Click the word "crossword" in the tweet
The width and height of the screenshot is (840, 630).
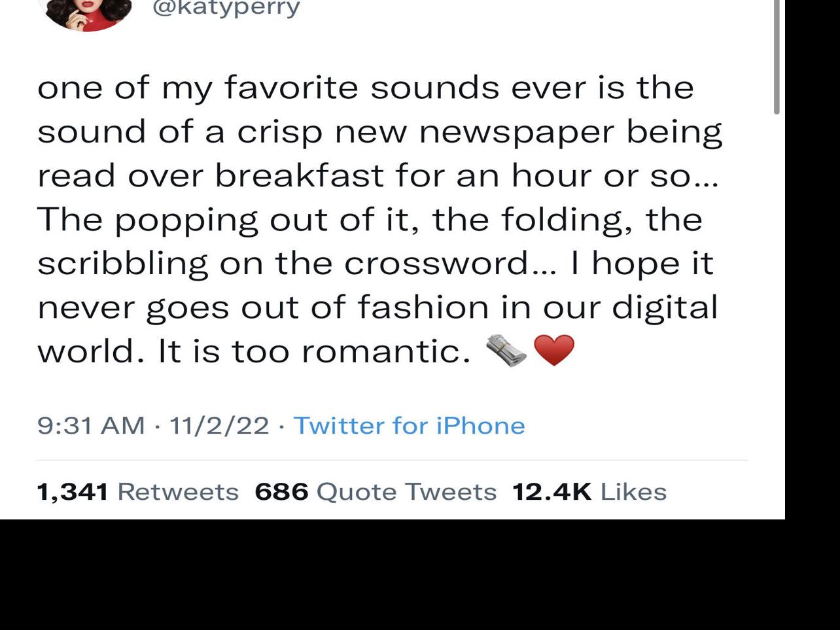(x=437, y=263)
